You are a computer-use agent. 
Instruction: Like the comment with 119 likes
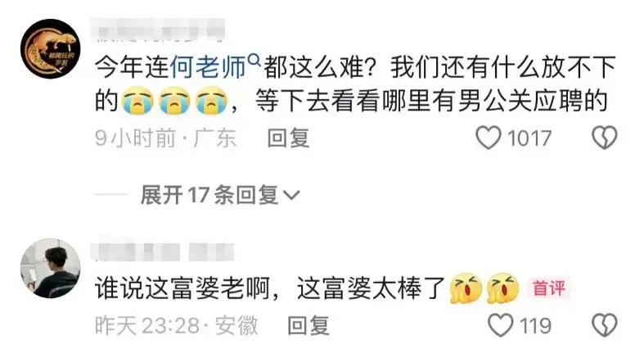coord(500,325)
